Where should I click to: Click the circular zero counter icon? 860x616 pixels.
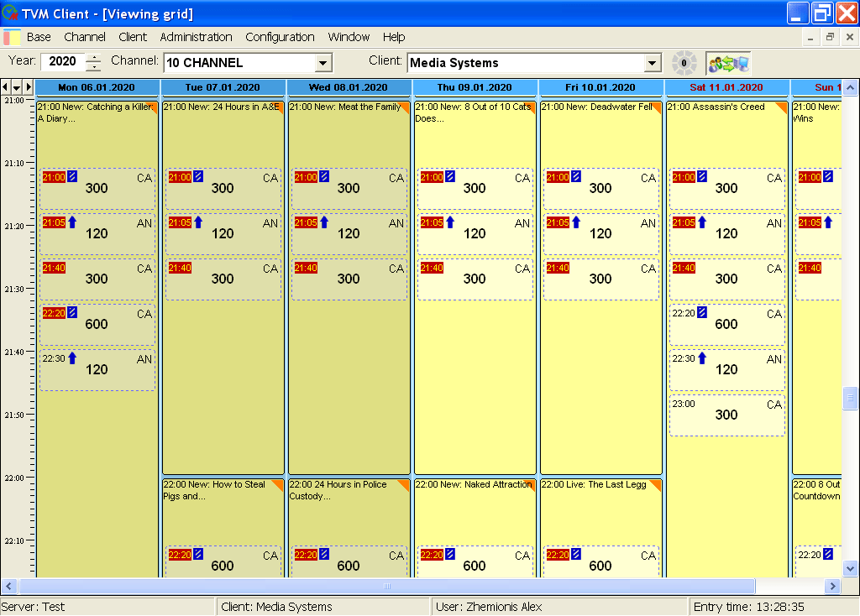click(x=684, y=63)
